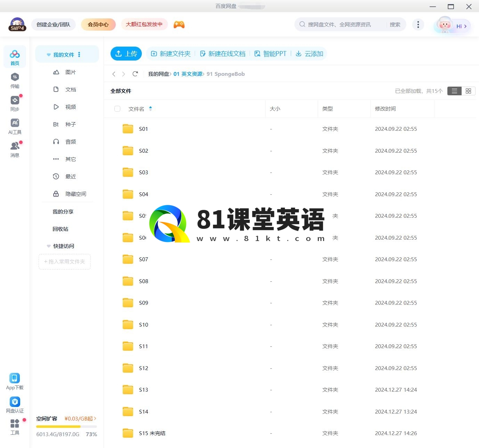Switch to grid view
The width and height of the screenshot is (479, 448).
tap(468, 91)
